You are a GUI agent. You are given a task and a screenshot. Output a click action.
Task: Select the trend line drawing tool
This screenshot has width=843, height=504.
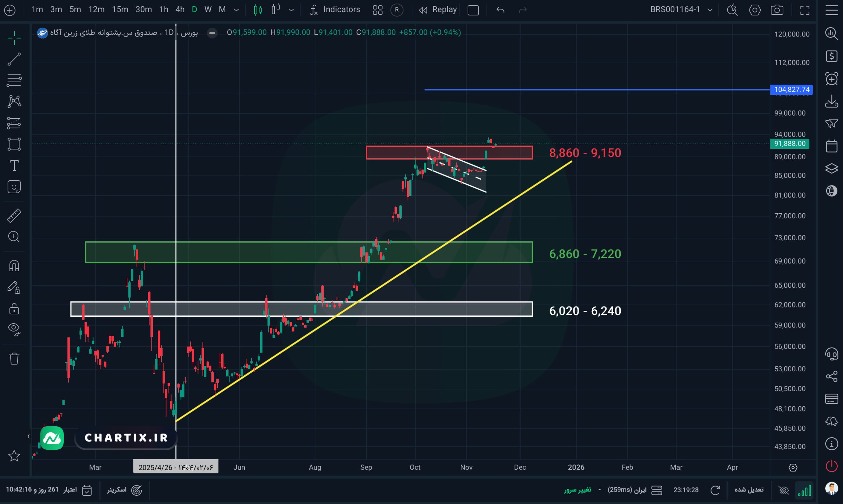14,59
